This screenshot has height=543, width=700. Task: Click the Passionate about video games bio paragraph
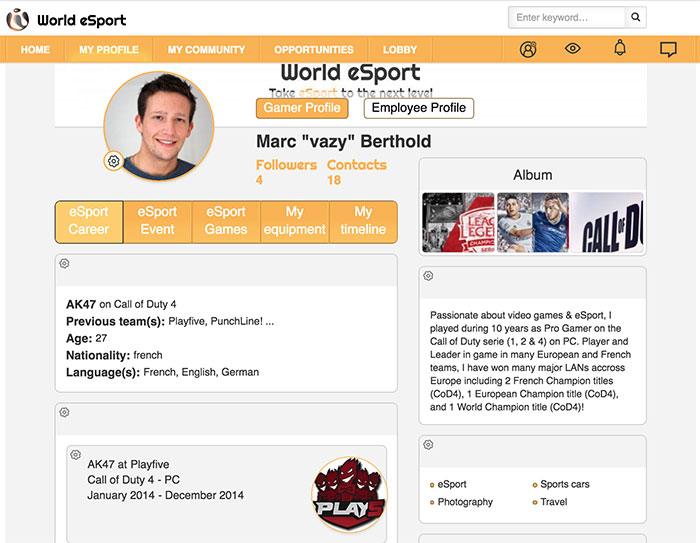[530, 361]
